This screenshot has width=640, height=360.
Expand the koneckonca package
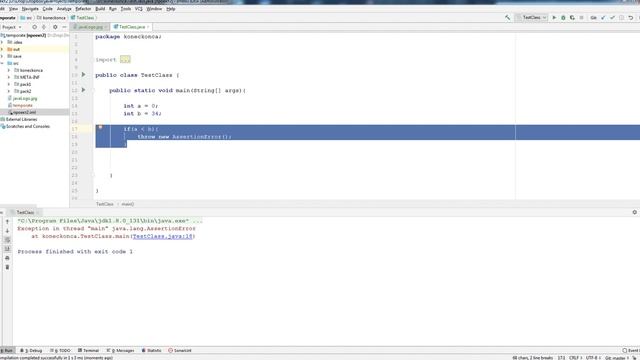point(9,70)
